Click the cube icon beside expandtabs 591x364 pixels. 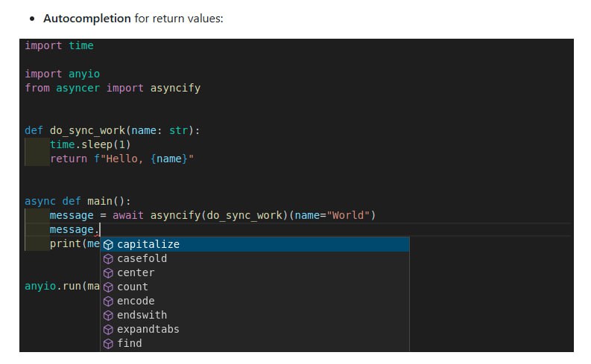click(x=108, y=329)
